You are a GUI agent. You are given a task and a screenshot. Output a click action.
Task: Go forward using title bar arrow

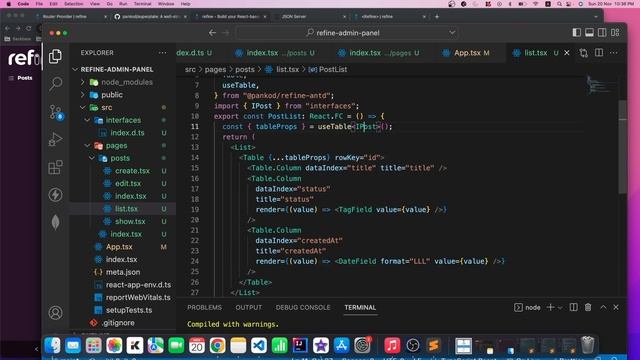click(226, 33)
